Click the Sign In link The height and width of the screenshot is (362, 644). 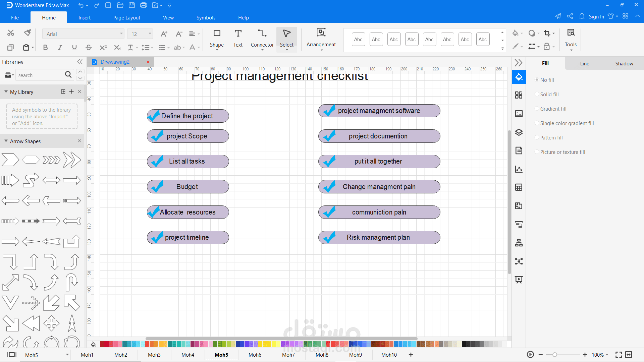point(596,16)
